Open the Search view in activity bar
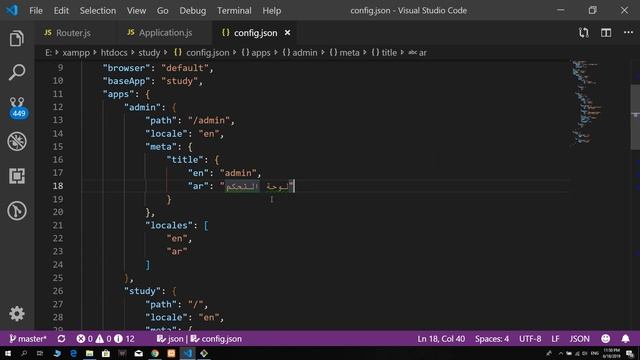Image resolution: width=640 pixels, height=360 pixels. [x=17, y=72]
